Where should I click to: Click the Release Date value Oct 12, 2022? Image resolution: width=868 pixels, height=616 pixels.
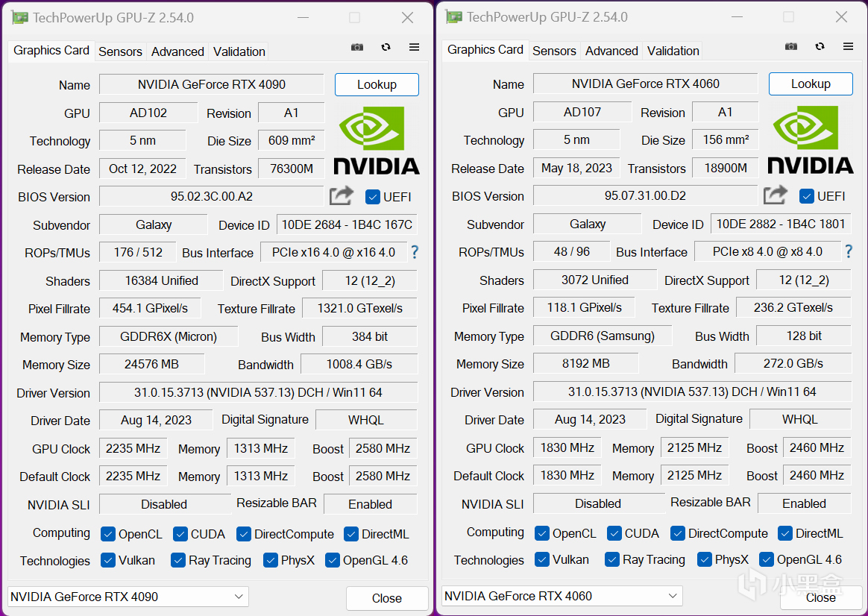click(x=143, y=169)
